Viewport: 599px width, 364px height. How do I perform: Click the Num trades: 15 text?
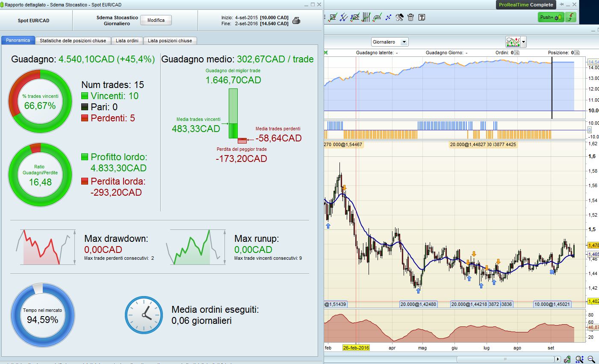113,85
